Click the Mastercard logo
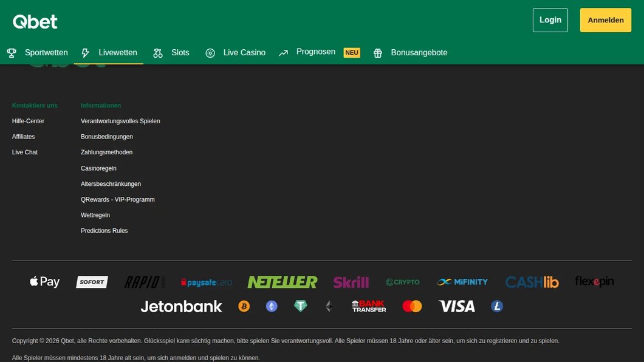The width and height of the screenshot is (644, 362). tap(412, 306)
